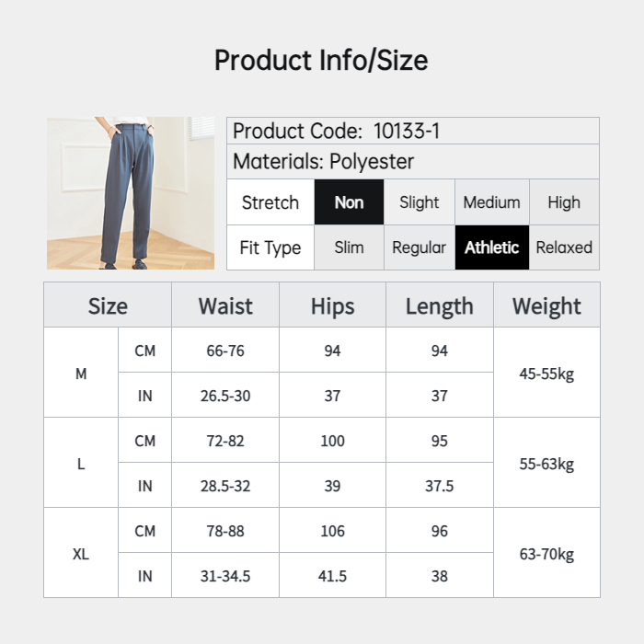644x644 pixels.
Task: Click the 55-63kg weight cell
Action: pos(546,464)
